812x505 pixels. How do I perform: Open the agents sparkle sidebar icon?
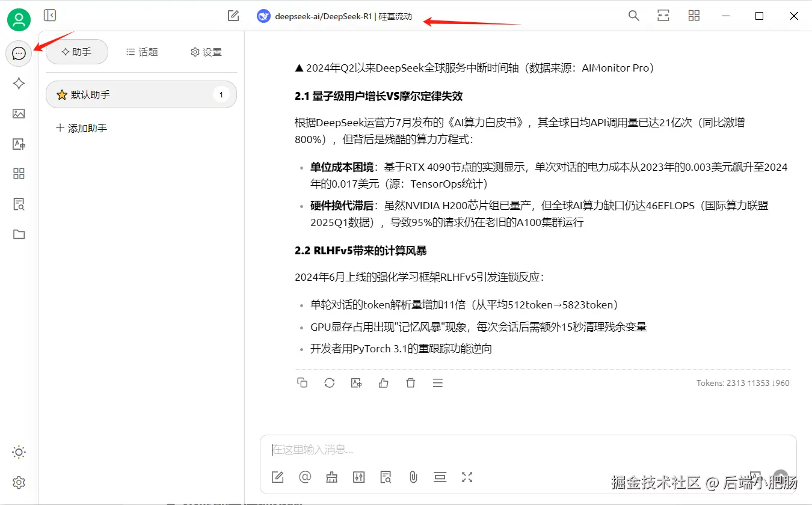coord(19,84)
